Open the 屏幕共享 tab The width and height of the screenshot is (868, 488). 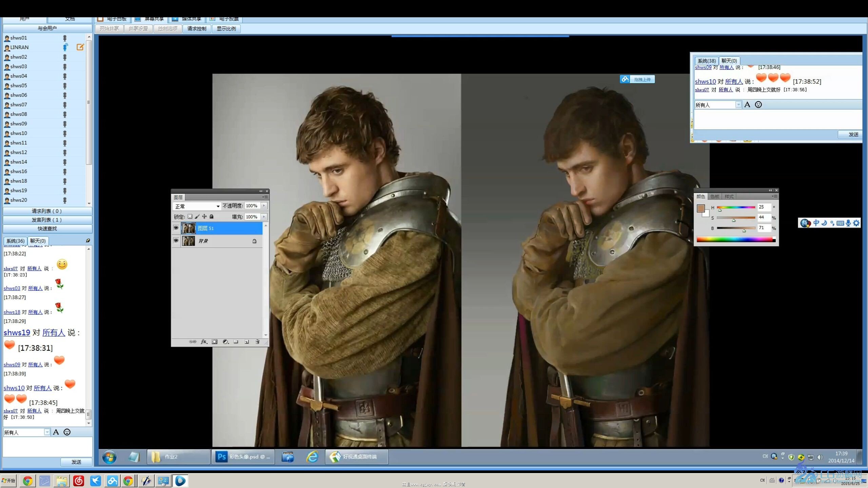[150, 19]
